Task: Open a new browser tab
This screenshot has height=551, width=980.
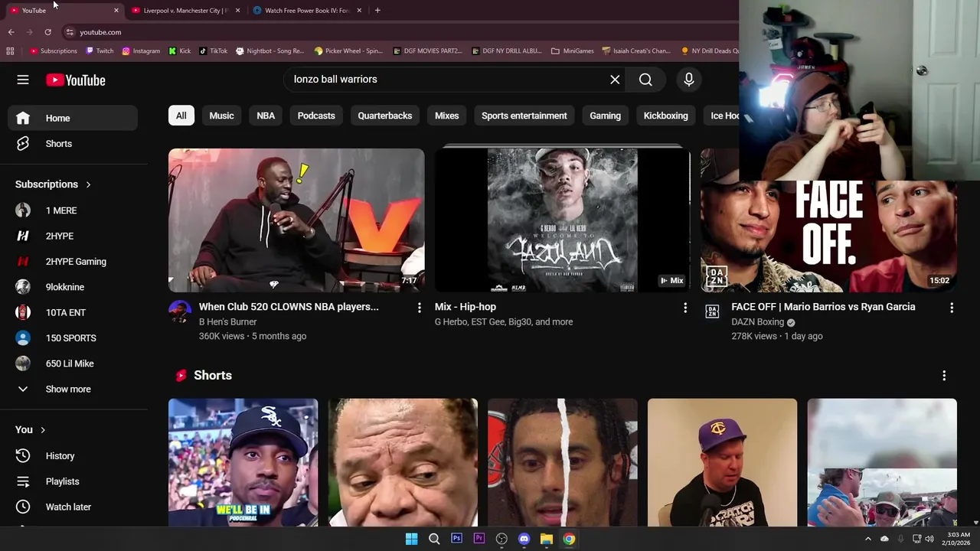Action: [x=377, y=11]
